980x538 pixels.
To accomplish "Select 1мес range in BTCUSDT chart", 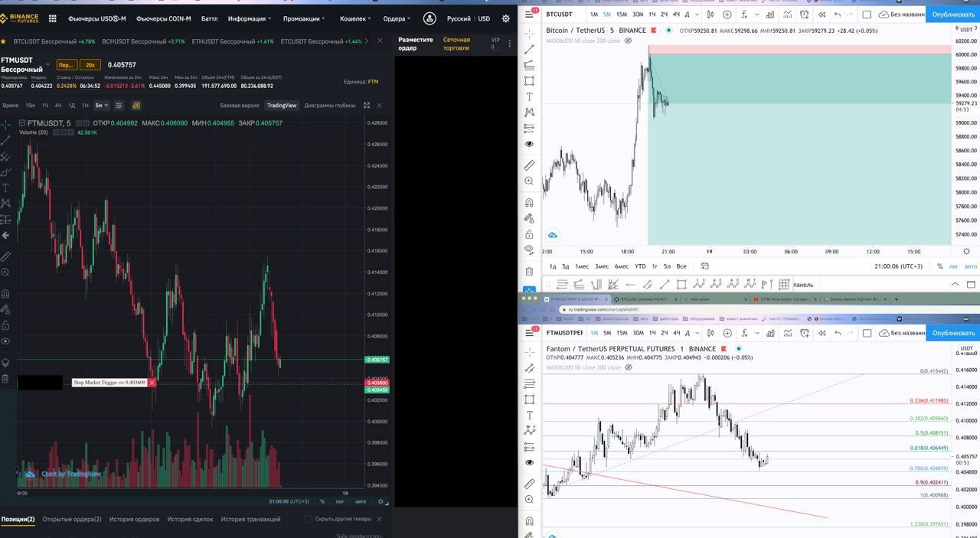I will 582,266.
